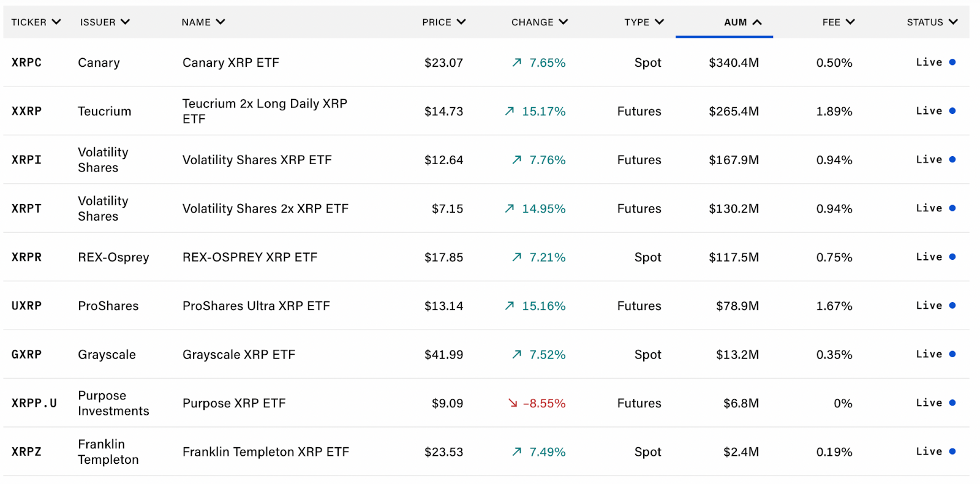Click the up arrow beside 14.95% change
The width and height of the screenshot is (980, 484).
click(510, 208)
